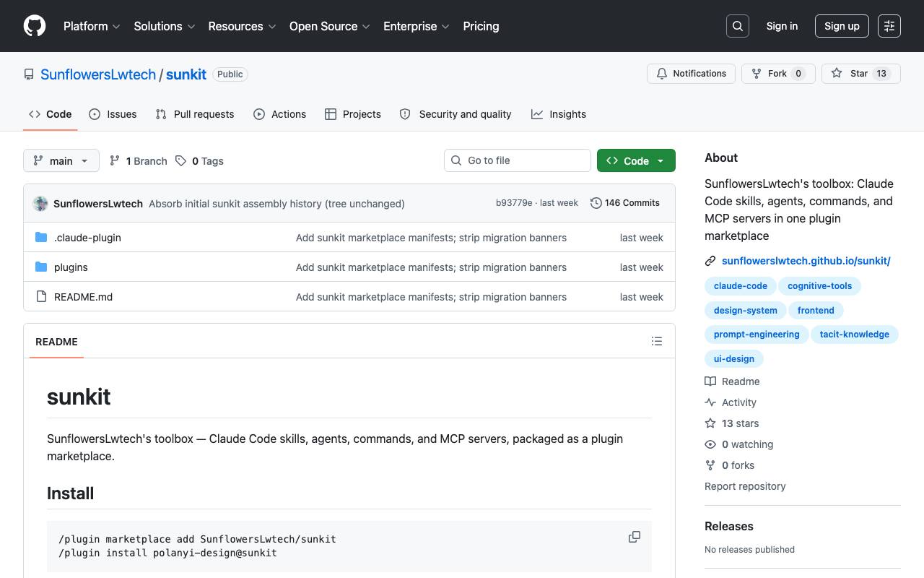Viewport: 924px width, 578px height.
Task: Open commit author SunflowersLwtech link
Action: click(x=98, y=204)
